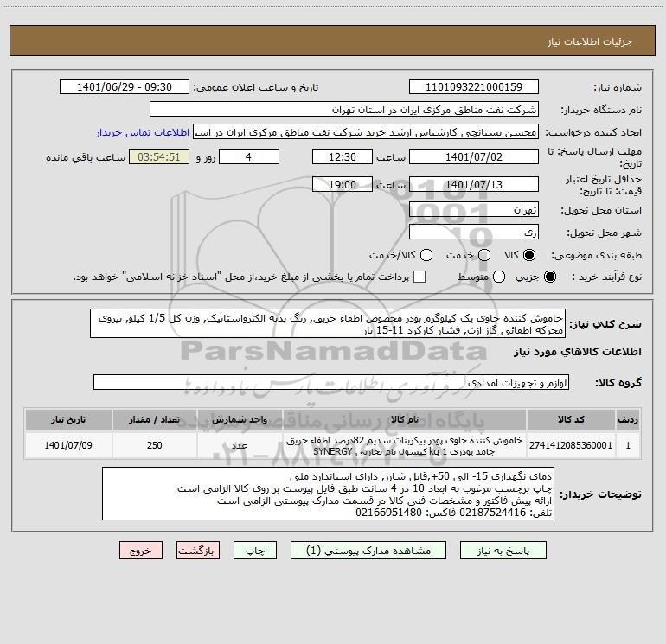The width and height of the screenshot is (666, 644).
Task: Click the ردیف column header
Action: [x=628, y=420]
